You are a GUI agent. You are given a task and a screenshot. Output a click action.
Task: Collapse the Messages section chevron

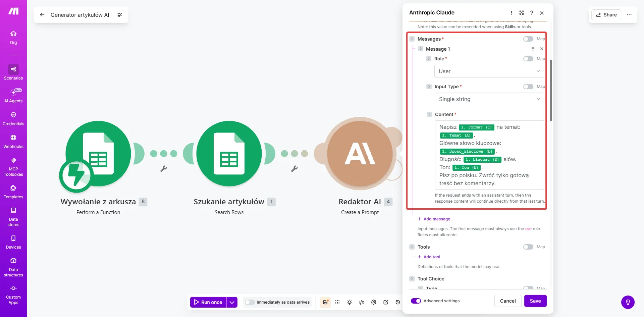(x=412, y=39)
